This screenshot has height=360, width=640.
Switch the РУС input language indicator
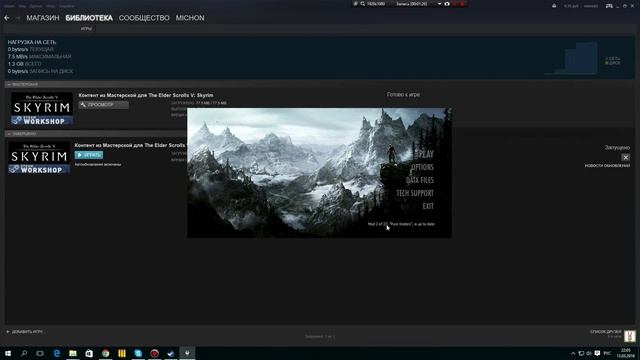pos(607,353)
